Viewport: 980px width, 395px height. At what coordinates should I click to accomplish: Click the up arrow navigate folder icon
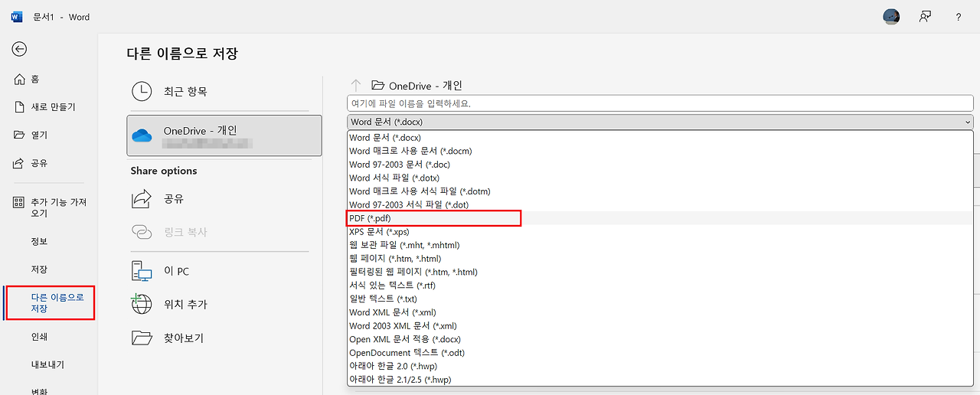point(355,86)
